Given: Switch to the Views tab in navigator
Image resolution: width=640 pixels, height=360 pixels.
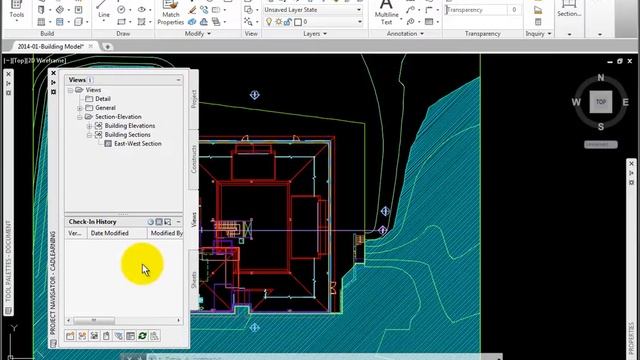Looking at the screenshot, I should tap(194, 220).
